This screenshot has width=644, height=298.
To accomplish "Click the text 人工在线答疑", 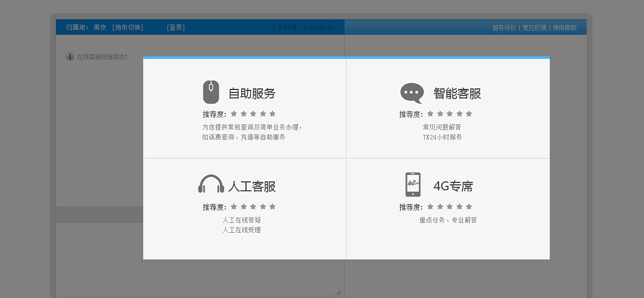I will [x=242, y=220].
